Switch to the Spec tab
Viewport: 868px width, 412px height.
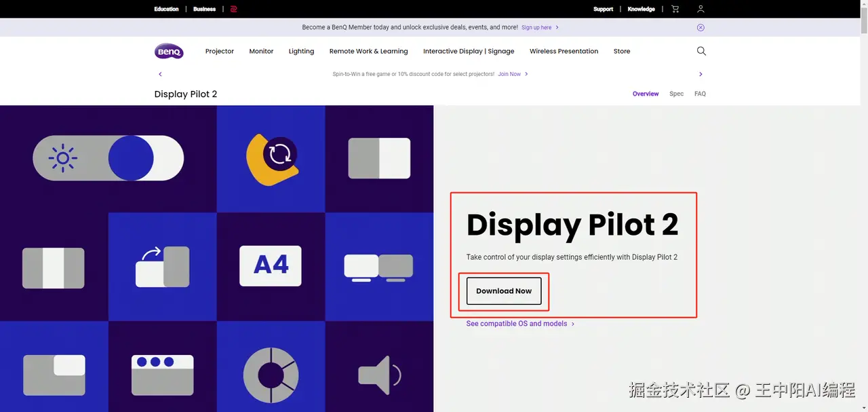click(676, 94)
